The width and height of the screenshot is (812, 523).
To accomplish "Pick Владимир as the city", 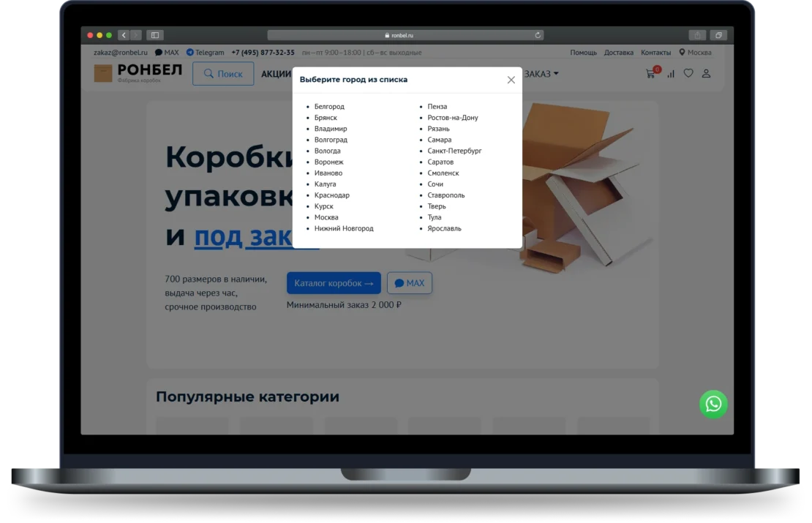I will [331, 129].
